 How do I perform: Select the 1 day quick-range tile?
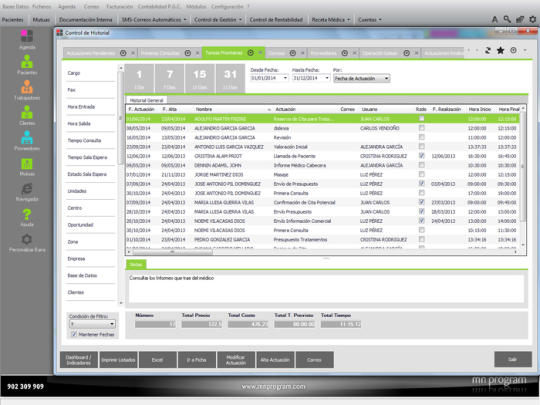[x=139, y=79]
